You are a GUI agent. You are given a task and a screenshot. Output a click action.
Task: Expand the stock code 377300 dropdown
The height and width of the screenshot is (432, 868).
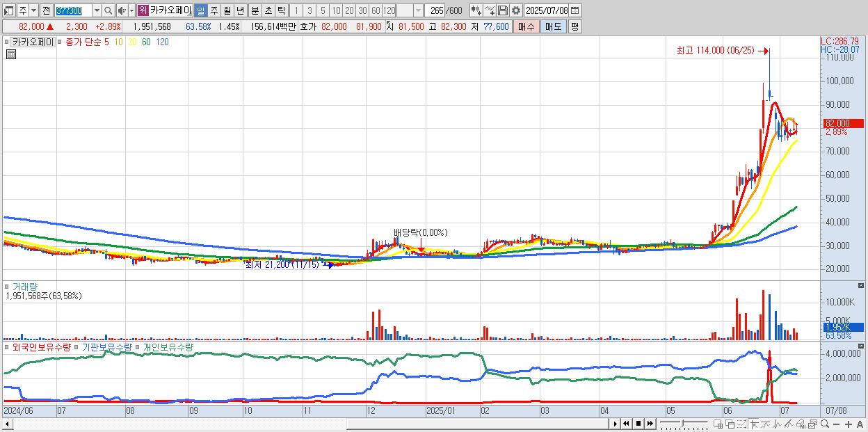(97, 10)
